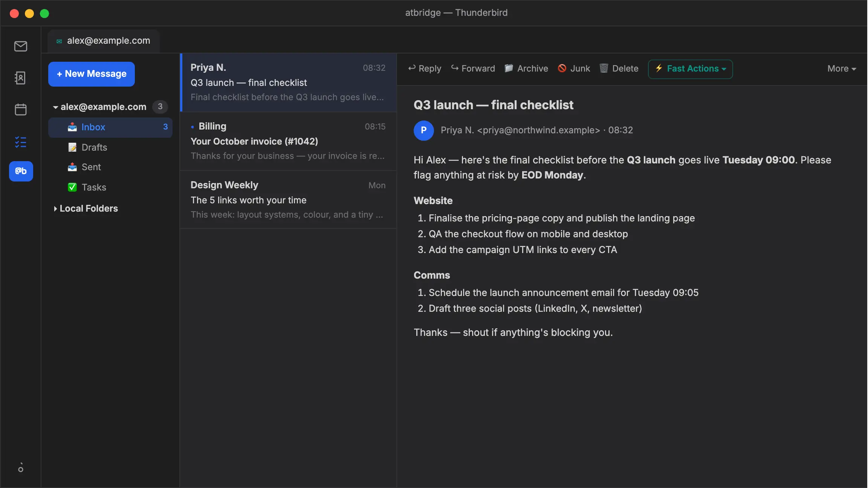This screenshot has height=488, width=868.
Task: Click the sender address priya@northwind.example
Action: (538, 130)
